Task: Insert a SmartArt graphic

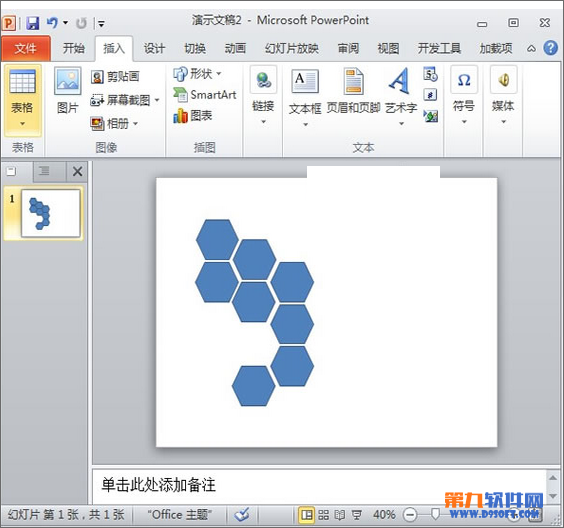Action: click(205, 95)
